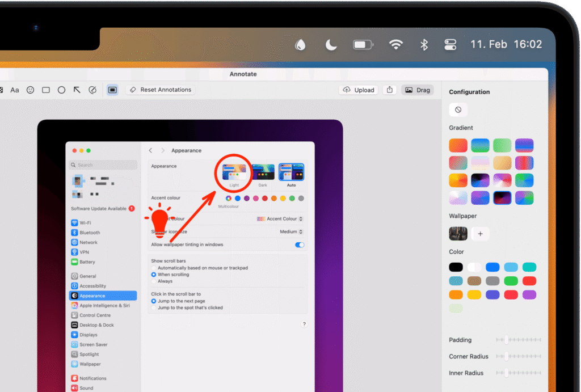The height and width of the screenshot is (392, 581).
Task: Open the Medium sidebar icon size dropdown
Action: 291,231
